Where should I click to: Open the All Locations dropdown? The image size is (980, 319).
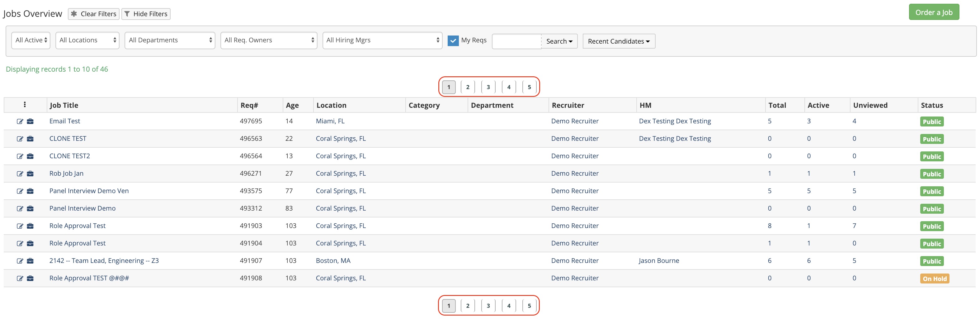coord(87,40)
